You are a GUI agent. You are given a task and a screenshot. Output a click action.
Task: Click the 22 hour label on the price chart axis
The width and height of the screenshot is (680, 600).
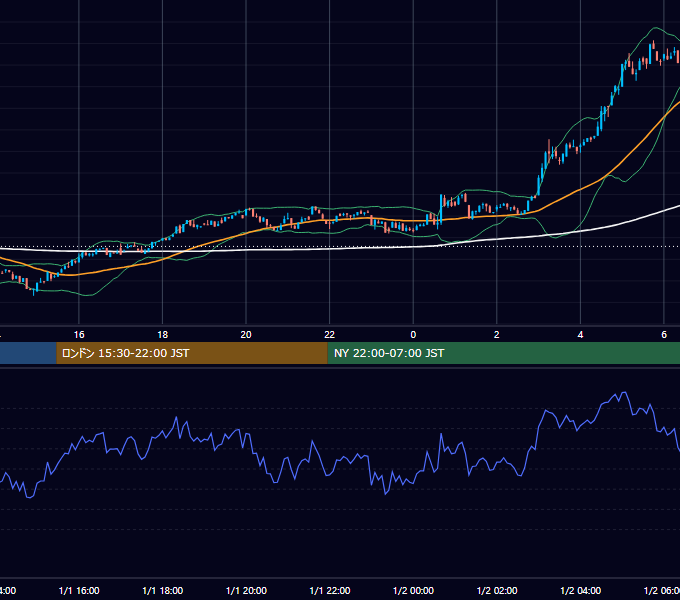[330, 335]
